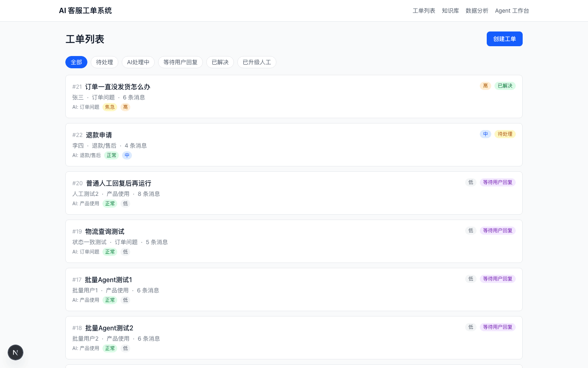Filter tickets by AI处理中
The width and height of the screenshot is (588, 368).
(x=138, y=62)
